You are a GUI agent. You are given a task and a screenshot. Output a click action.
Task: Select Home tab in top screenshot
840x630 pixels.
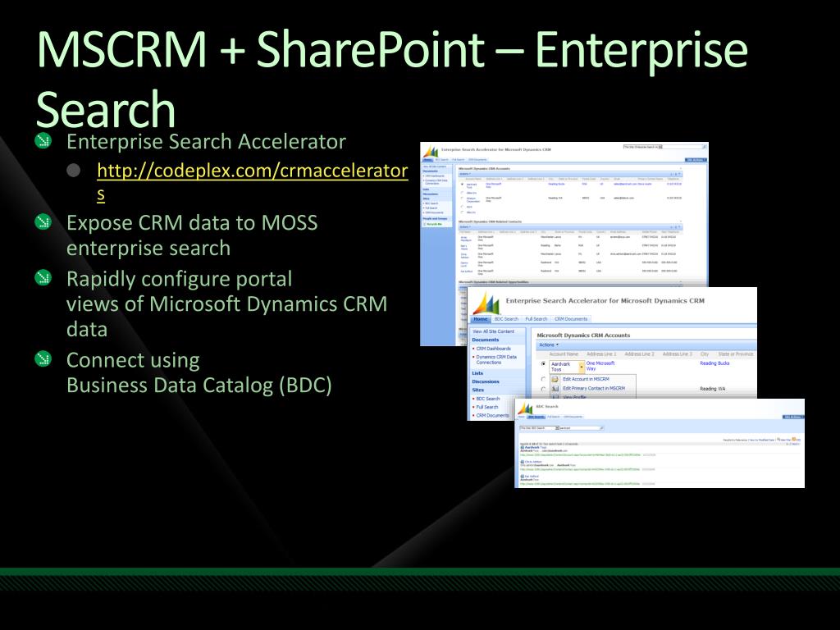pos(427,160)
